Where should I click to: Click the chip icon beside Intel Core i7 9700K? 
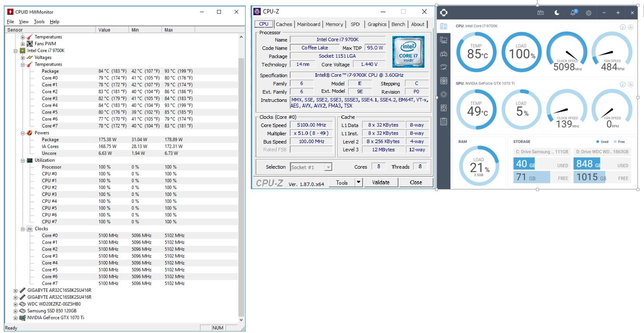23,51
